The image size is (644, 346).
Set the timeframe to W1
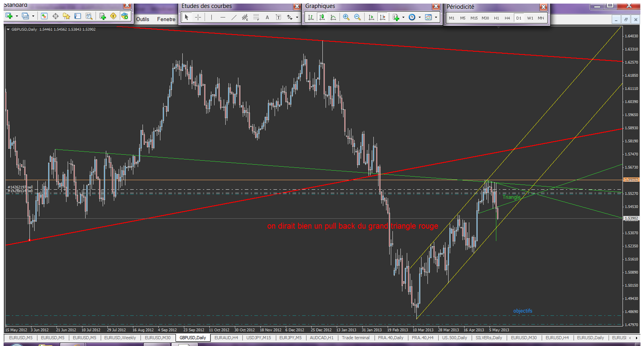point(530,18)
